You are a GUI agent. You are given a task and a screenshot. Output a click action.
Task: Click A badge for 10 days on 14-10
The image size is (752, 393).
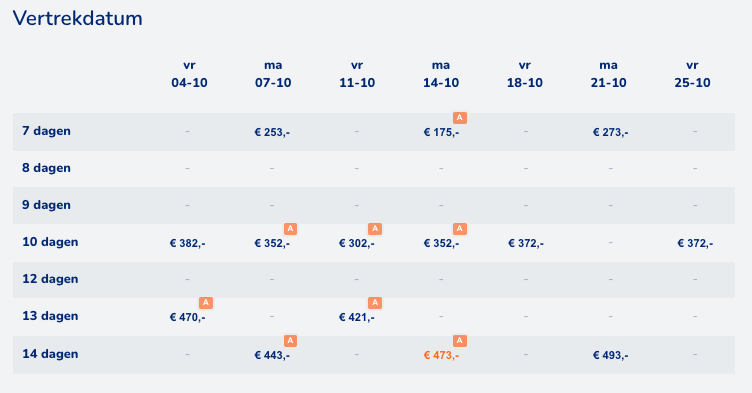click(459, 229)
